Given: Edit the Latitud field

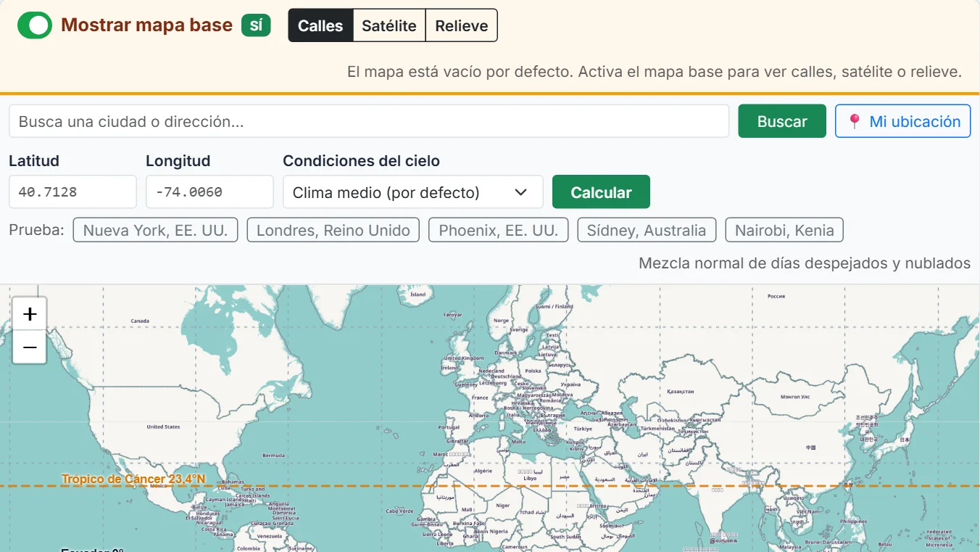Looking at the screenshot, I should pyautogui.click(x=72, y=191).
